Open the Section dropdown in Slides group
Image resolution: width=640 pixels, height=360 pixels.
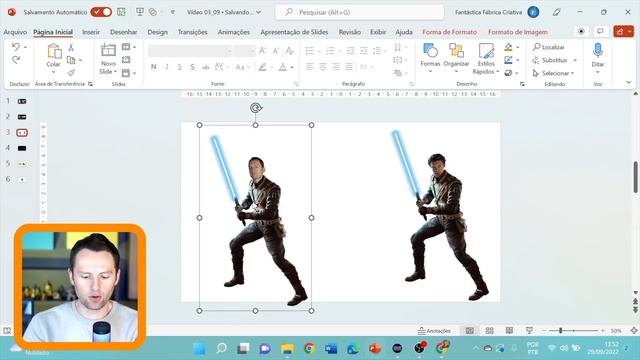pyautogui.click(x=129, y=73)
